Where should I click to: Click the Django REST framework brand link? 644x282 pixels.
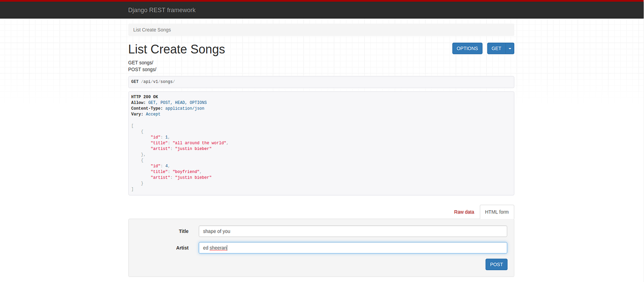[161, 10]
